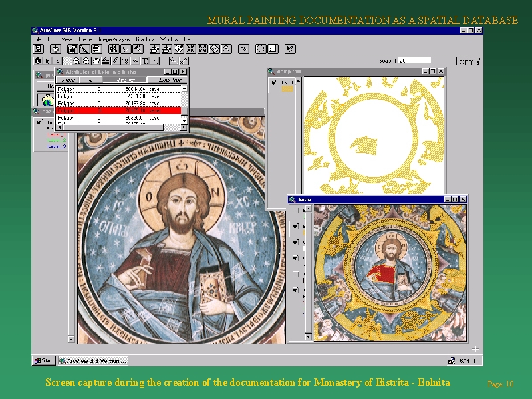The width and height of the screenshot is (532, 399).
Task: Click the Scale input field
Action: tap(414, 61)
